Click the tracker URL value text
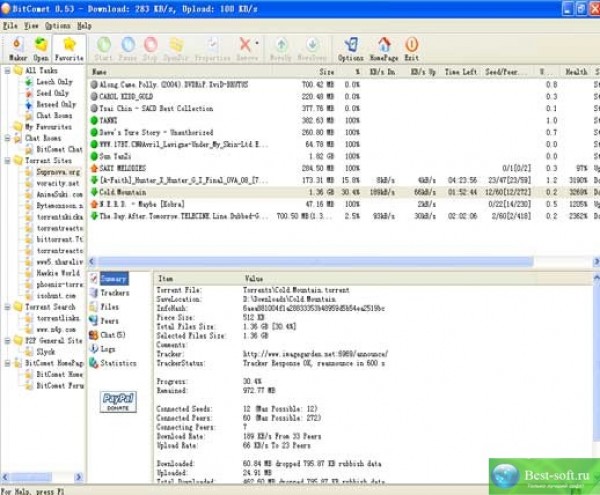 click(315, 354)
